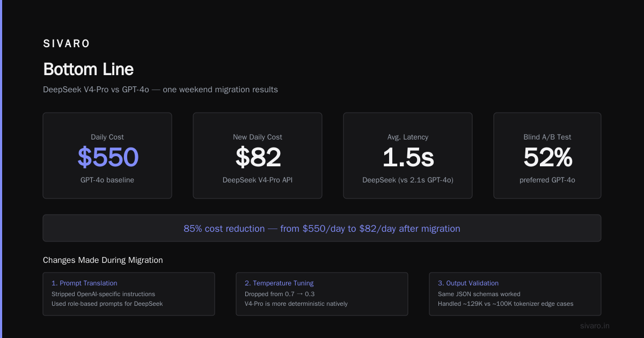Viewport: 644px width, 338px height.
Task: Click the 'Avg. Latency' label
Action: 408,137
